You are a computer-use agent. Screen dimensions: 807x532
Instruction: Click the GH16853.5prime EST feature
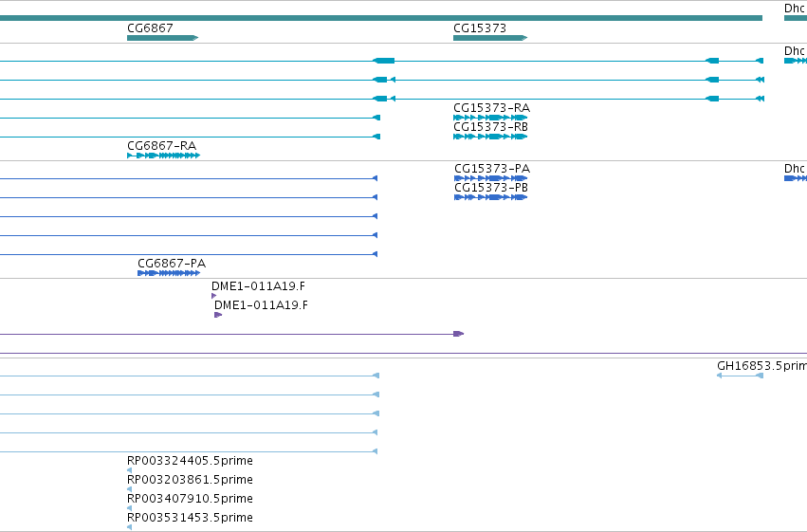pos(740,376)
